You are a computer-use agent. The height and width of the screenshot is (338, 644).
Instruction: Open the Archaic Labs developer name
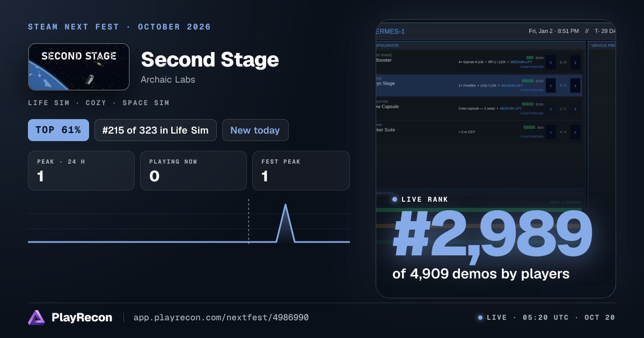tap(168, 79)
